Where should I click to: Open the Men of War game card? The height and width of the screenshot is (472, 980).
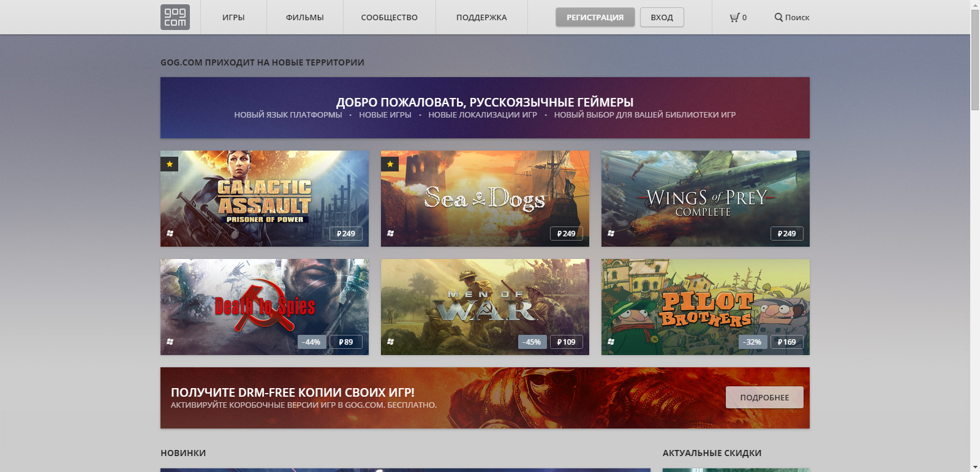click(485, 307)
